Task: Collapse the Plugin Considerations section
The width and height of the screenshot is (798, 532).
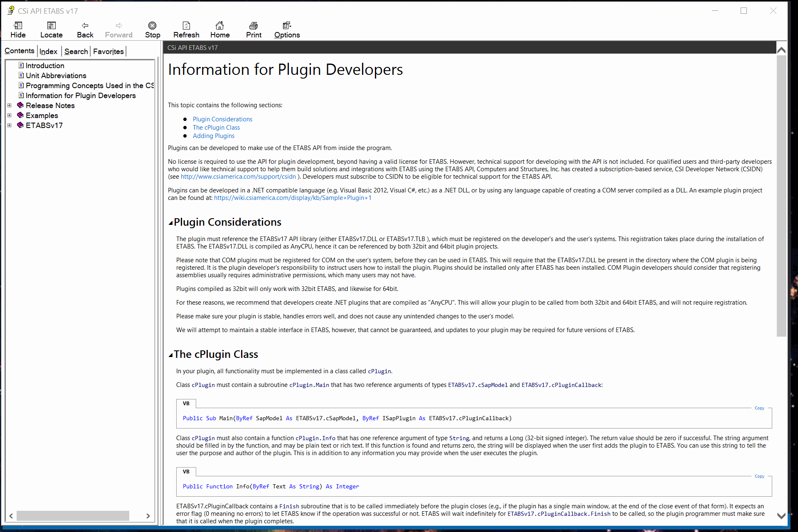Action: point(170,223)
